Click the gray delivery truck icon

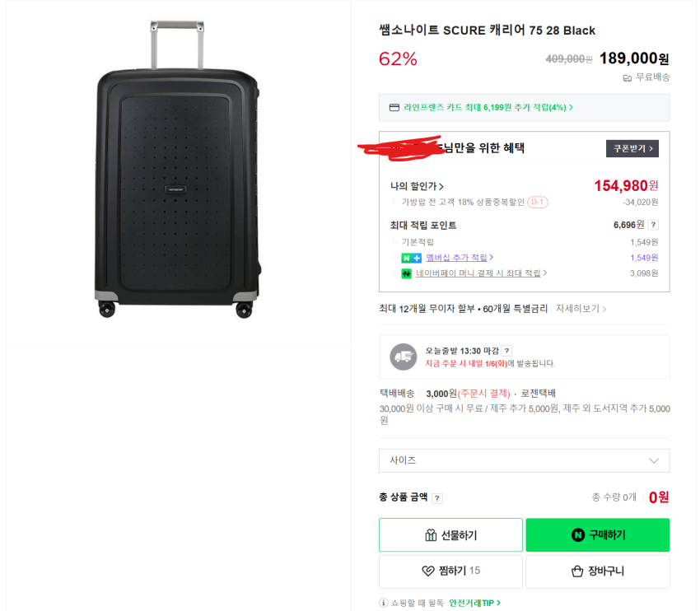[403, 357]
